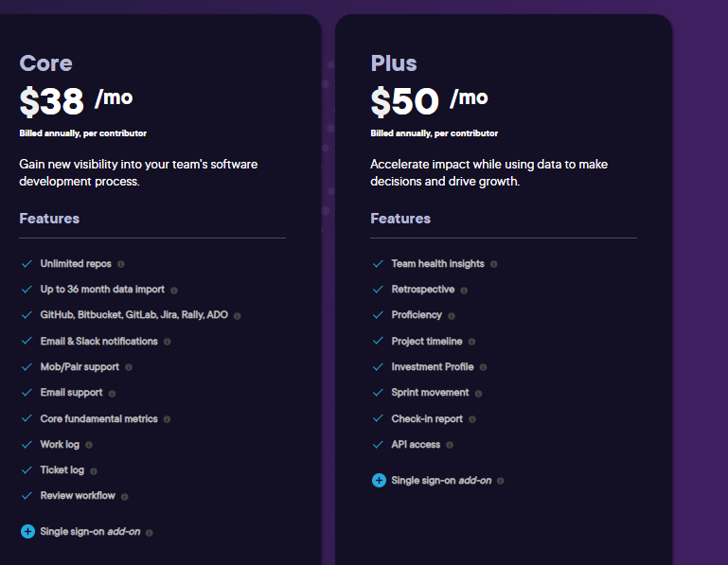Click info icon next to Review workflow

(x=124, y=496)
